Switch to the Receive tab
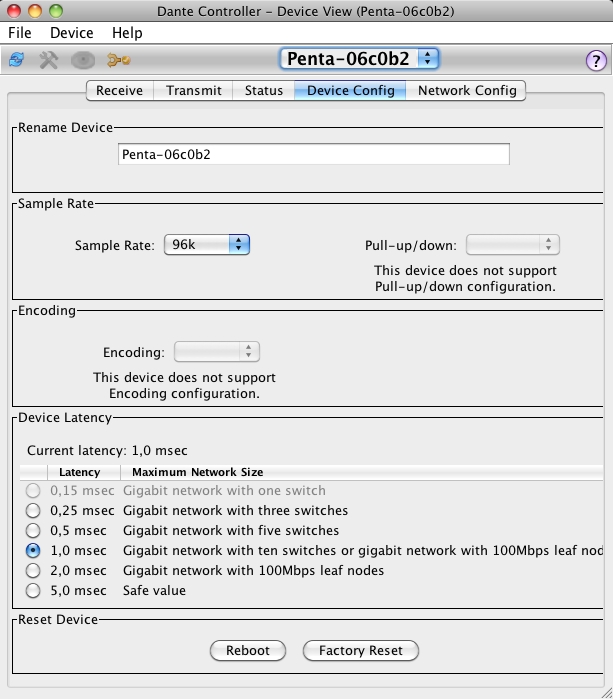The width and height of the screenshot is (613, 699). 119,90
